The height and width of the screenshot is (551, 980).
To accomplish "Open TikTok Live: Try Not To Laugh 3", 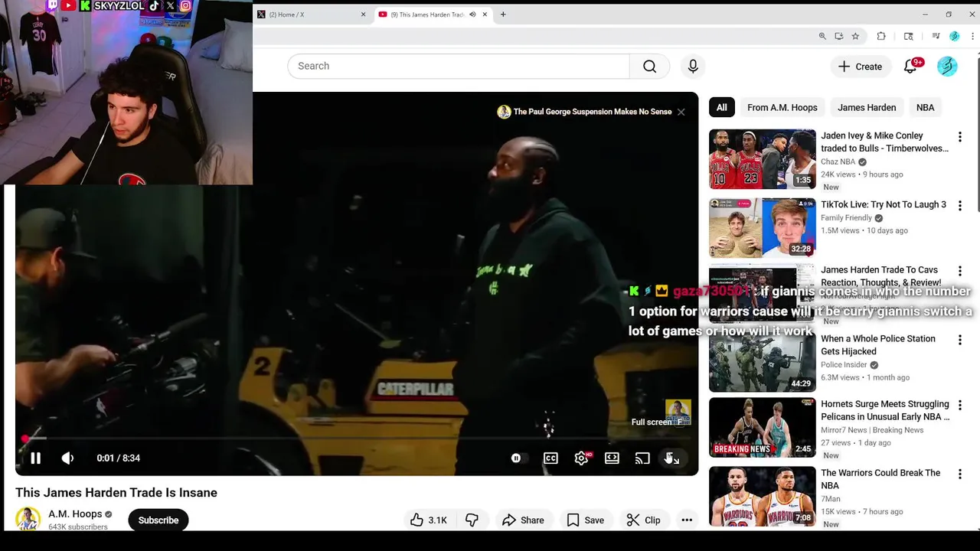I will click(884, 204).
